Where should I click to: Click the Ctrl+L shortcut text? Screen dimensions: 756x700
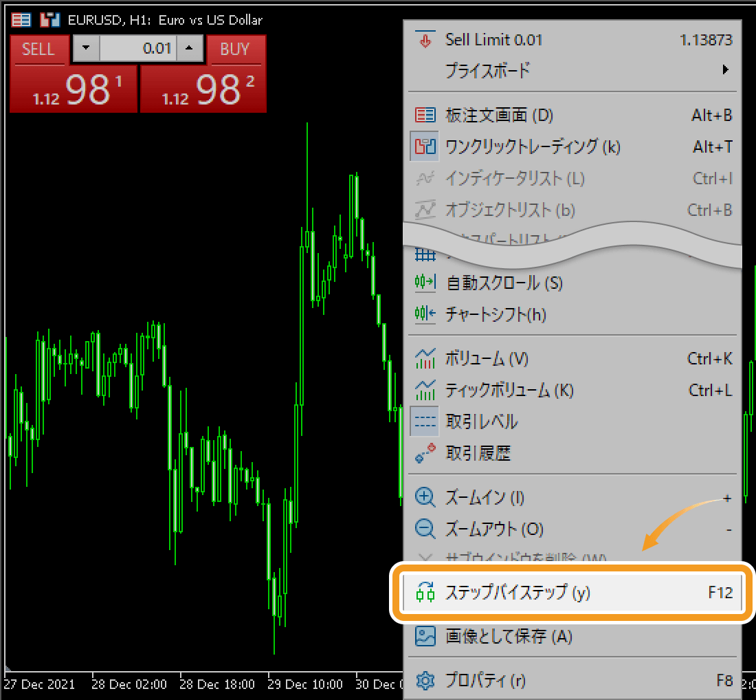tap(711, 390)
